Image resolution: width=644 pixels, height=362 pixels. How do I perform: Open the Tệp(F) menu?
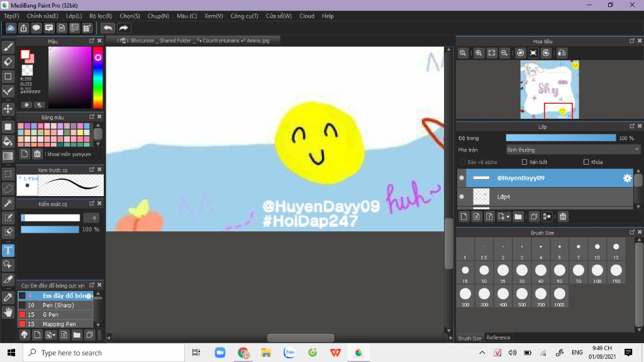pos(11,16)
